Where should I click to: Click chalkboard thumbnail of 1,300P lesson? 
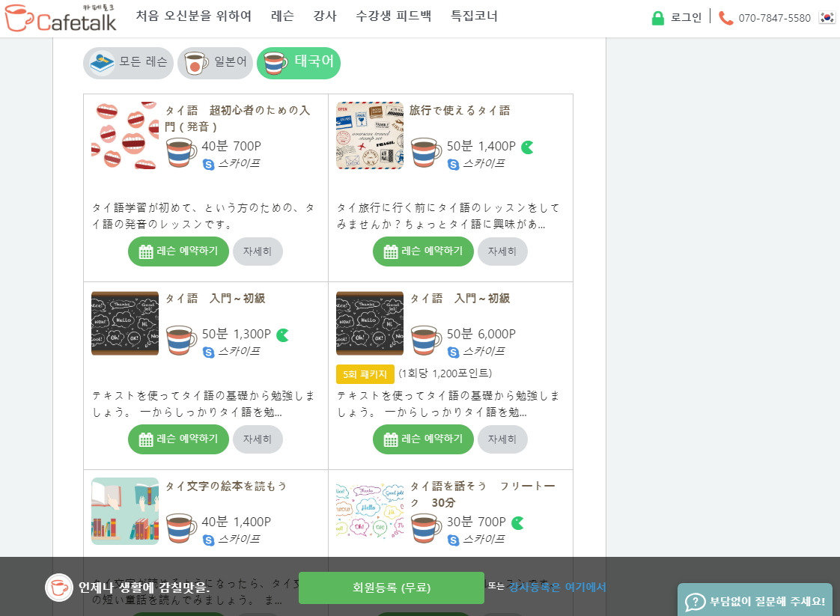click(x=125, y=323)
